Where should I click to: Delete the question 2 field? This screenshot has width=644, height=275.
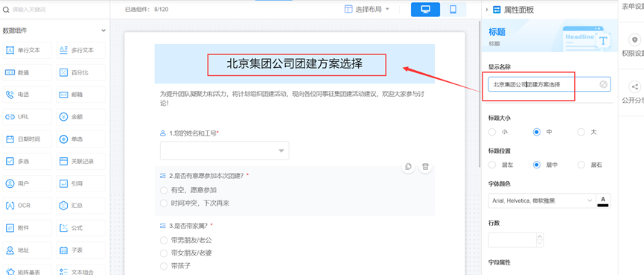click(426, 166)
